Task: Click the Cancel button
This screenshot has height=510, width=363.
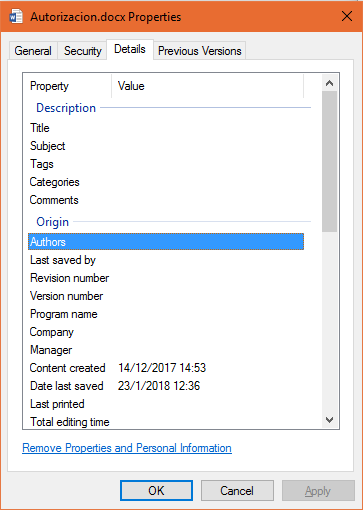Action: 237,491
